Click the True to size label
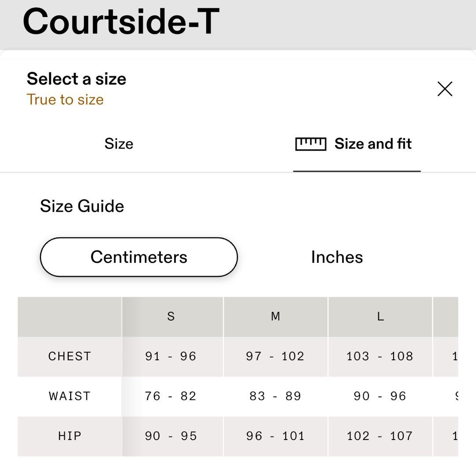Viewport: 476px width, 474px height. (65, 100)
